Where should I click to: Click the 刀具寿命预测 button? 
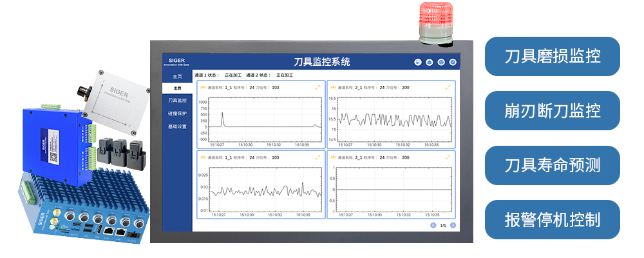[x=552, y=165]
